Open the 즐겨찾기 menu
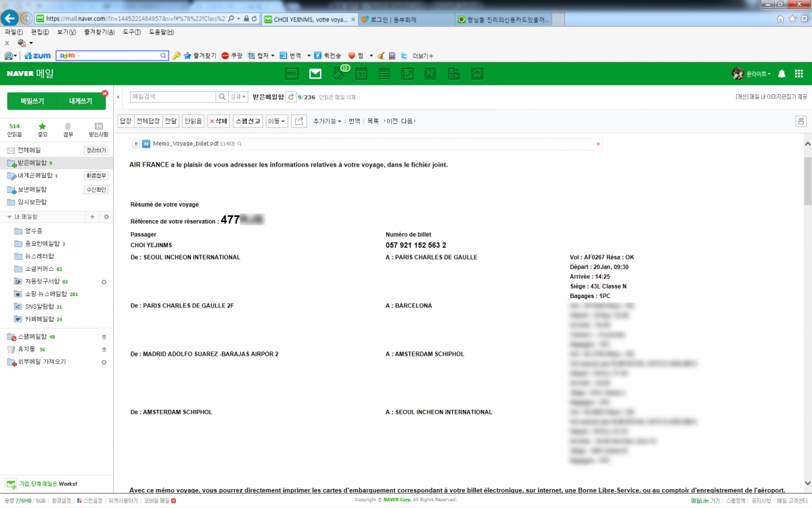 [x=100, y=32]
